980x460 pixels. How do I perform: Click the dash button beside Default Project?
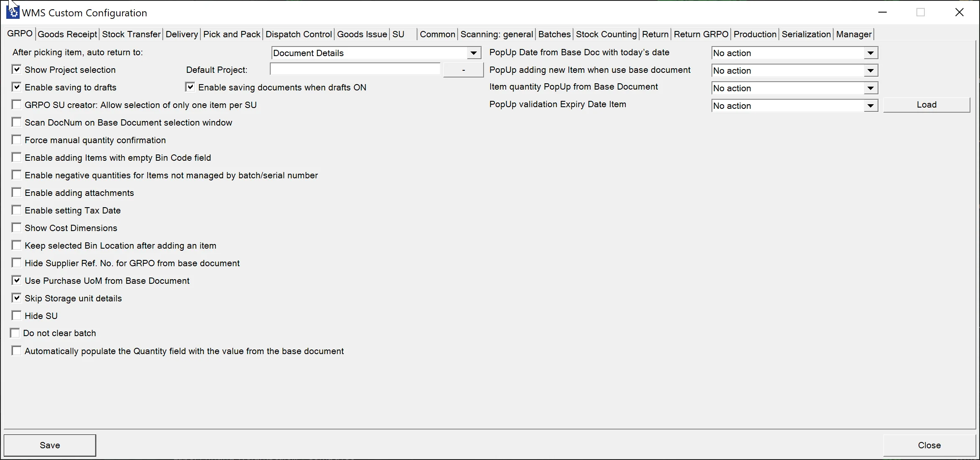pyautogui.click(x=463, y=70)
